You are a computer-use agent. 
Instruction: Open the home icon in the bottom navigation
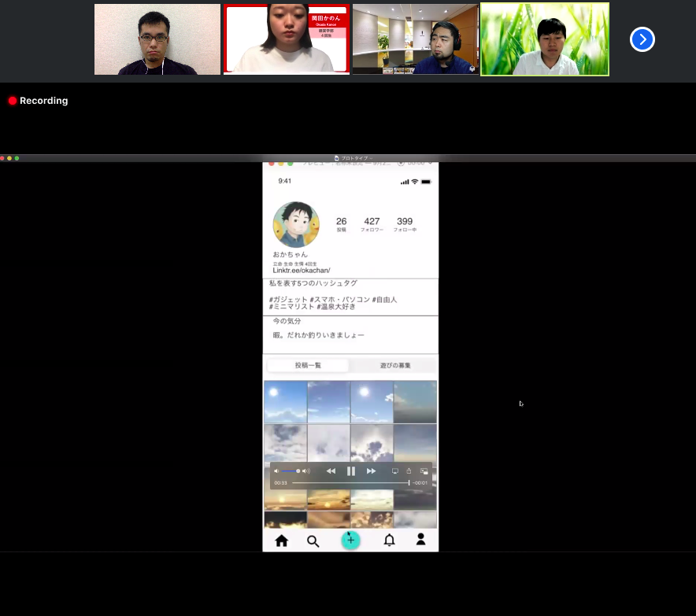coord(281,540)
